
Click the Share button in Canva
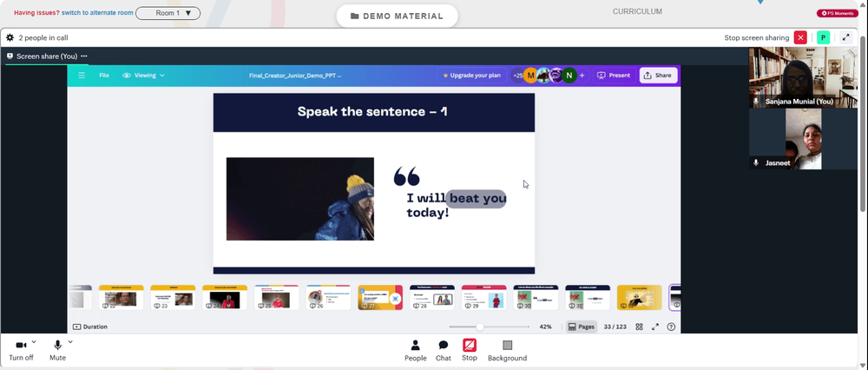click(x=658, y=76)
